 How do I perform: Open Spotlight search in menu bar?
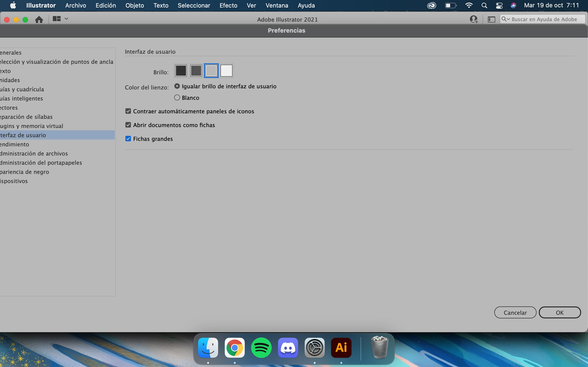pos(484,5)
